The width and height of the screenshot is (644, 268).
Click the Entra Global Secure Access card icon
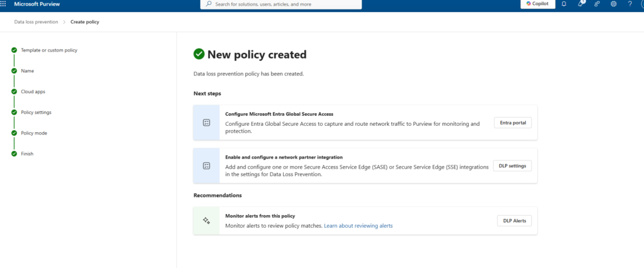click(x=206, y=123)
